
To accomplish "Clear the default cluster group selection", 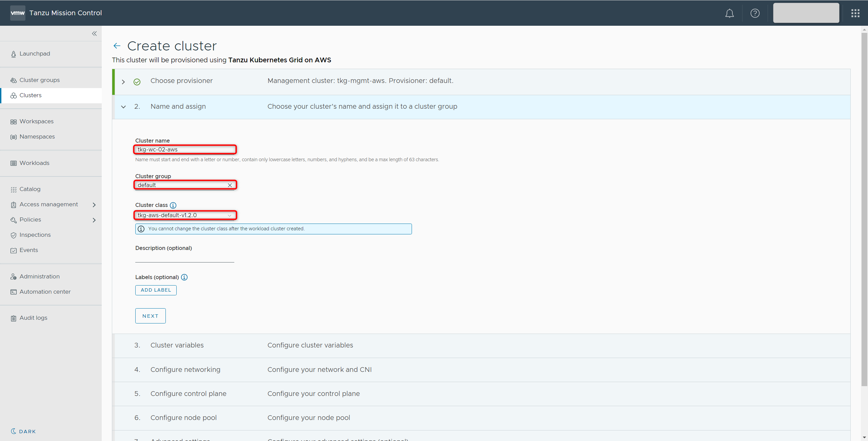I will click(x=230, y=185).
